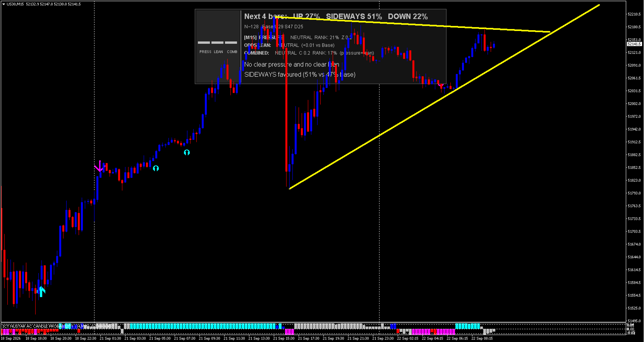Viewport: 644px width, 342px height.
Task: Open the chart menu arrow beside US30,M15
Action: 3,4
